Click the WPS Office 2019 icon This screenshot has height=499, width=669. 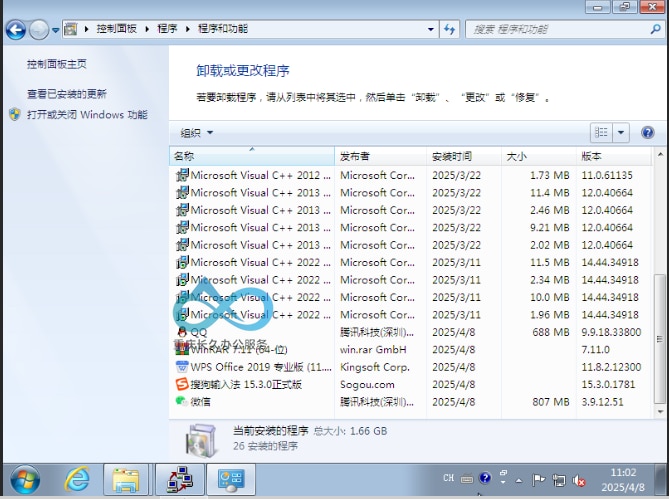coord(182,367)
